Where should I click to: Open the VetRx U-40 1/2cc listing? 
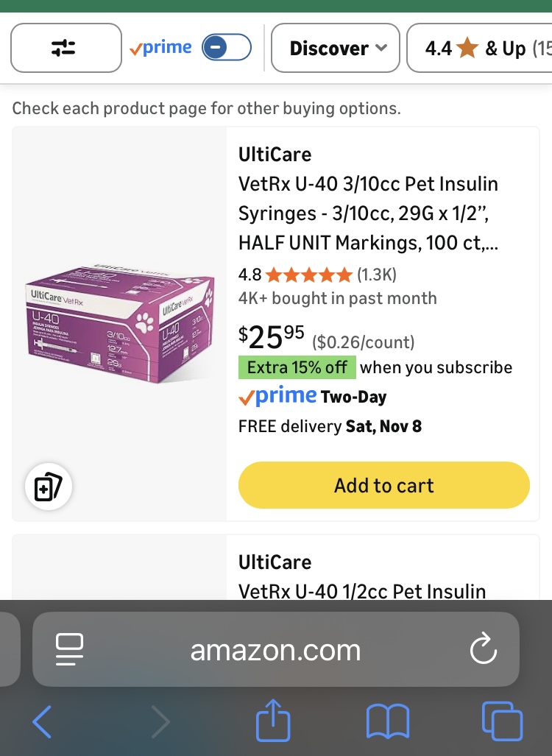click(362, 591)
